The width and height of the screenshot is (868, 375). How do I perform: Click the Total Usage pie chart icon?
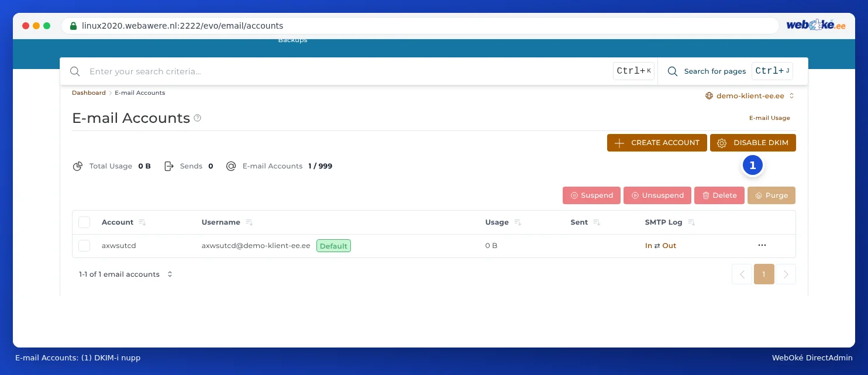(x=77, y=166)
